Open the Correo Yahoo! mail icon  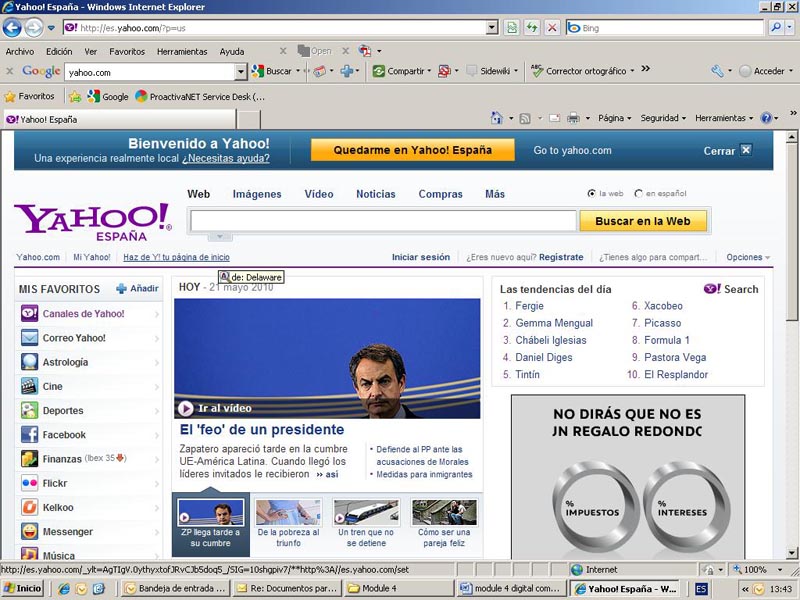point(30,338)
